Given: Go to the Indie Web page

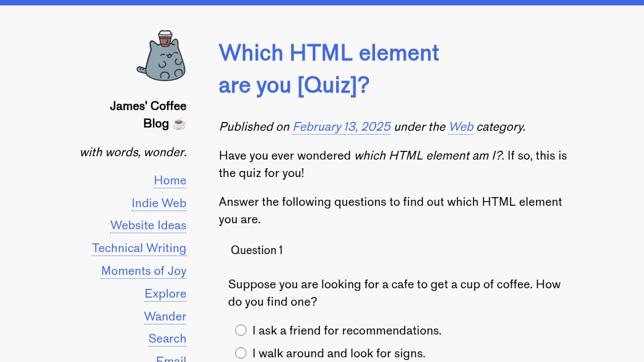Looking at the screenshot, I should (x=159, y=203).
